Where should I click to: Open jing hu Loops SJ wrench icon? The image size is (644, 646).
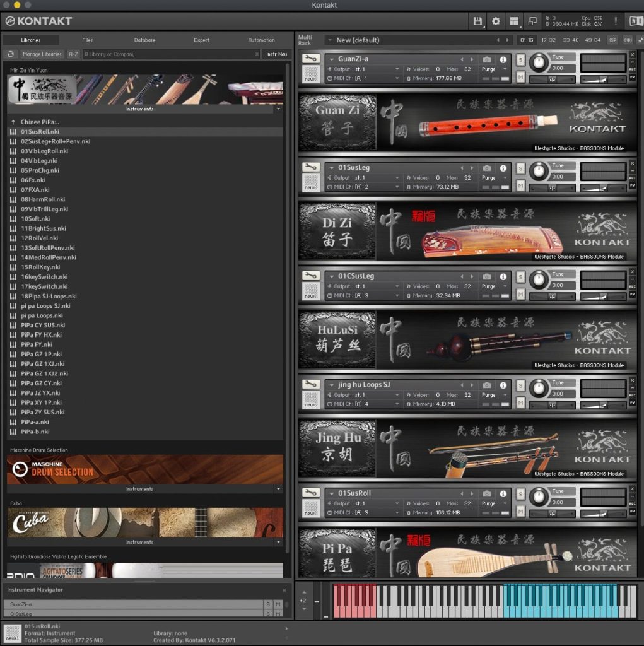pyautogui.click(x=311, y=384)
